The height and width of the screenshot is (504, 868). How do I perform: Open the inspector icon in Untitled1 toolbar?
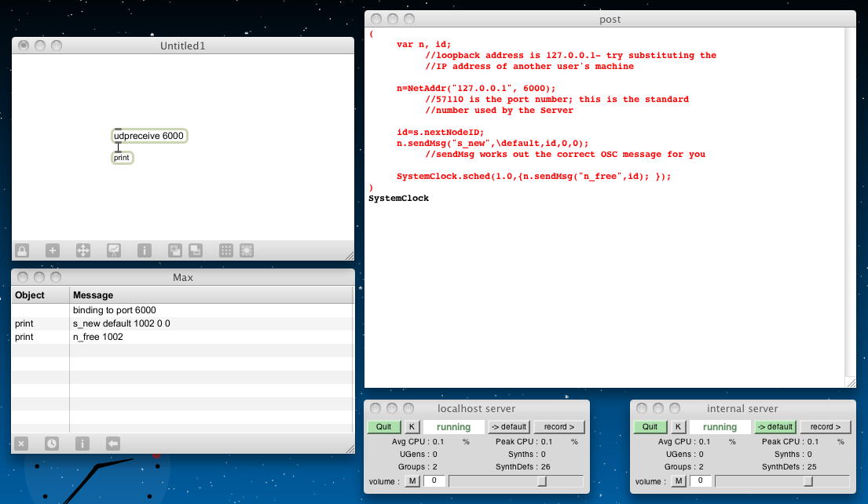coord(145,250)
